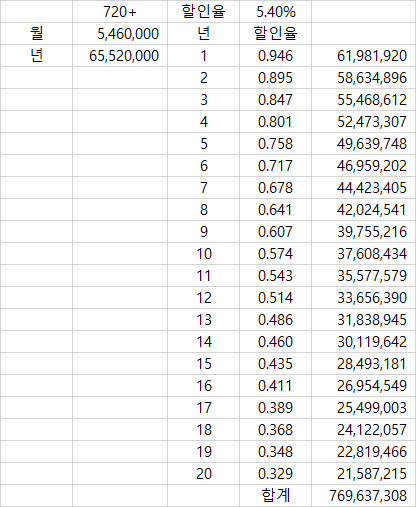Click discount factor 0.543

[275, 276]
